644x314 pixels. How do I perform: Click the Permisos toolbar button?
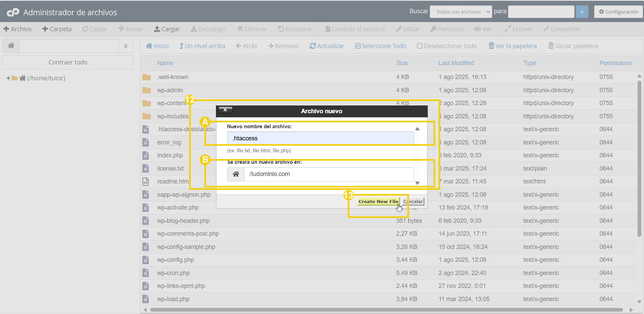[447, 29]
